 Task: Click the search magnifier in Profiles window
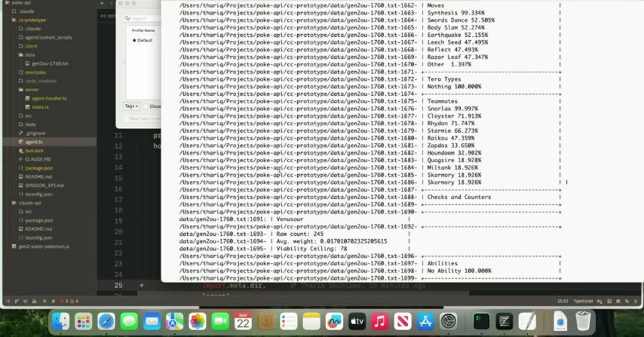pos(127,19)
